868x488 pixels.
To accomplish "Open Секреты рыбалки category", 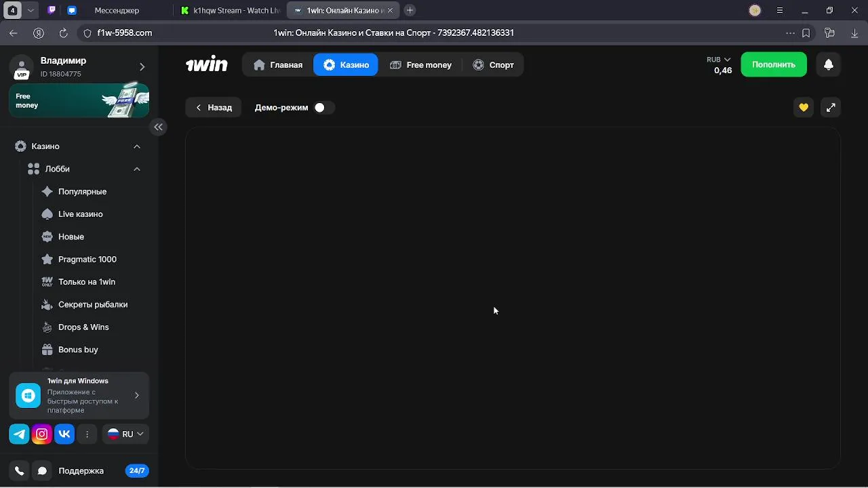I will click(93, 304).
